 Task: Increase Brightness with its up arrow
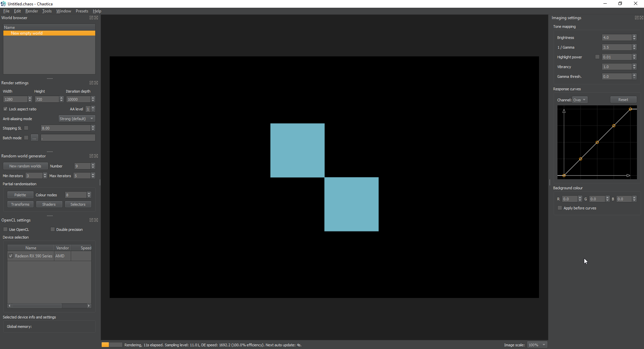click(634, 36)
